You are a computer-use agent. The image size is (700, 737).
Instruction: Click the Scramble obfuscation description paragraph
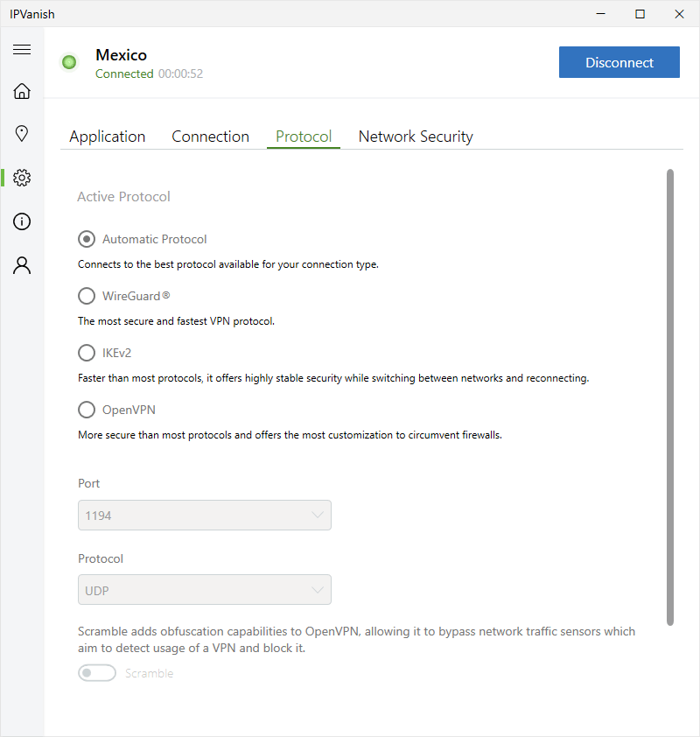coord(357,640)
